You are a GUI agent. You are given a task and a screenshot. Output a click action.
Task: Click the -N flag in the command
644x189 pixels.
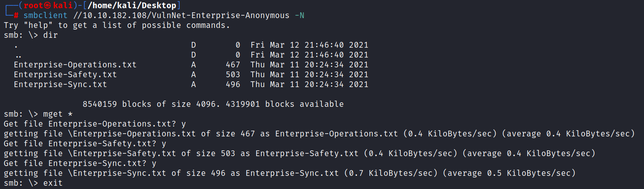click(299, 16)
